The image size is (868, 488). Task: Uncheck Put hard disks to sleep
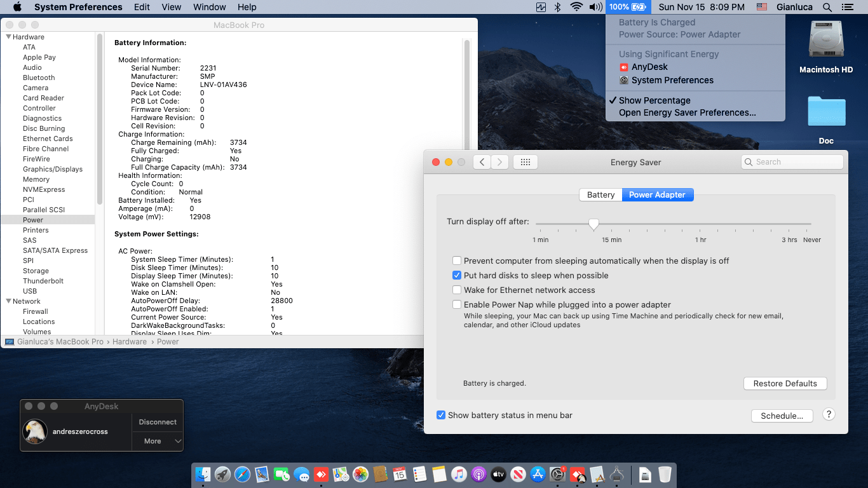pos(457,275)
